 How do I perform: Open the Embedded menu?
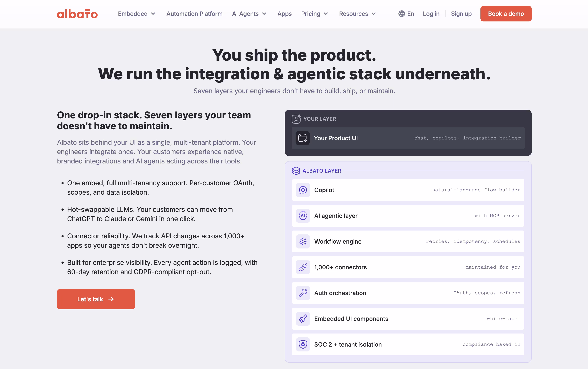[x=136, y=14]
